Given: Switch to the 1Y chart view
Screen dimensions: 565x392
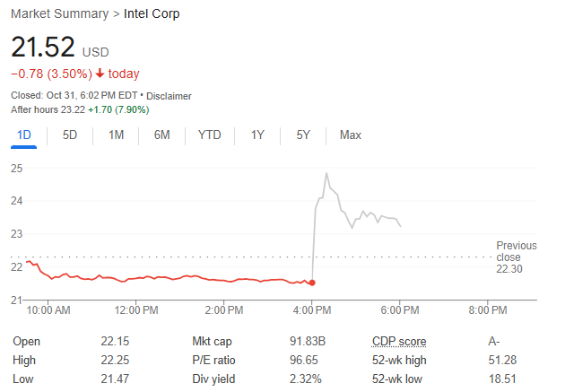Looking at the screenshot, I should 257,135.
